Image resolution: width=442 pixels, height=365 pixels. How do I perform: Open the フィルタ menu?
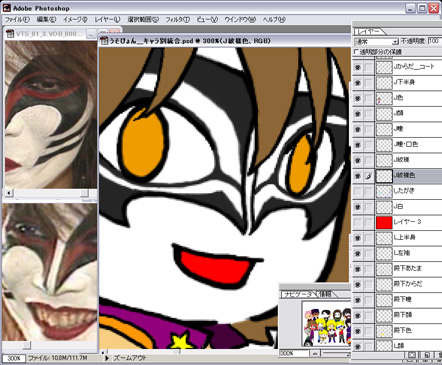tap(177, 20)
